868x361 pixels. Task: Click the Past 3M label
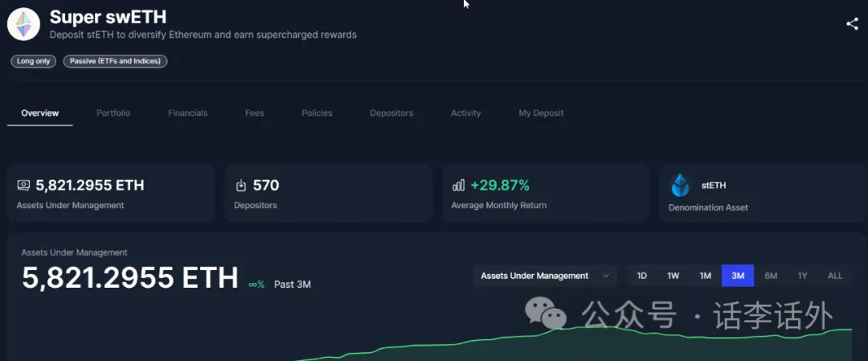pos(293,285)
